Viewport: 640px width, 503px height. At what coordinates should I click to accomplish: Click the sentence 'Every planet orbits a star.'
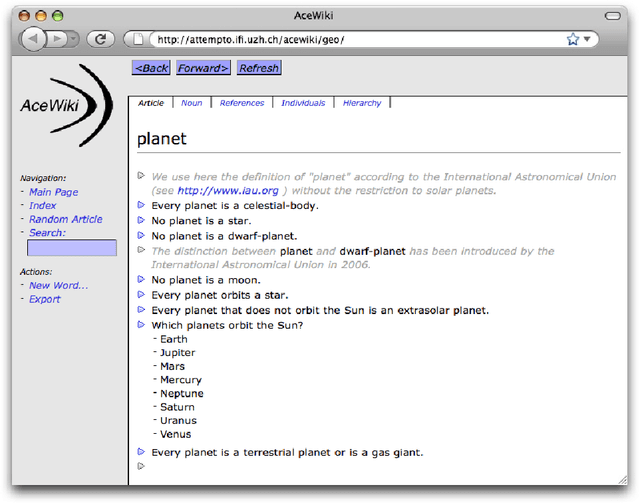220,295
